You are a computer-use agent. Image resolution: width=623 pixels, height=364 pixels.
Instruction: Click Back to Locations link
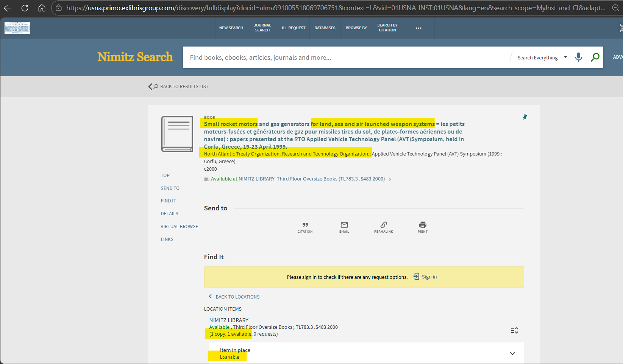[x=237, y=297]
